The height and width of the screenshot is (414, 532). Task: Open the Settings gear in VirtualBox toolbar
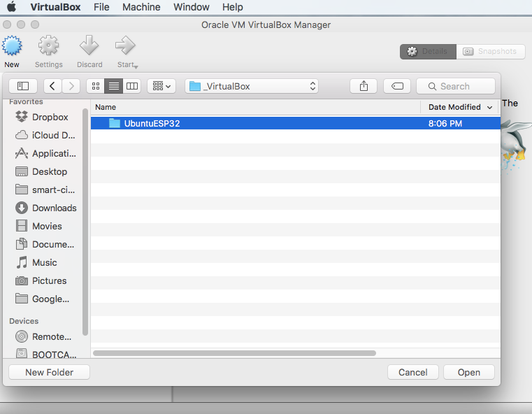pos(48,45)
